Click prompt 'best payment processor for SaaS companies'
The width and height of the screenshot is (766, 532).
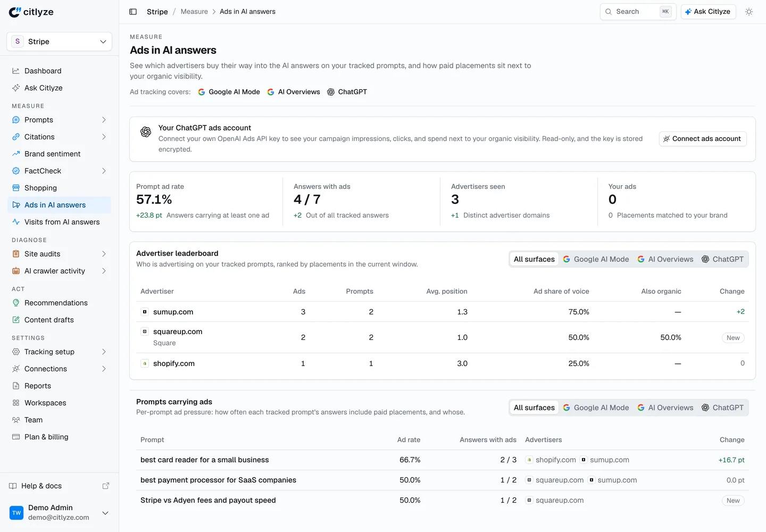point(218,480)
